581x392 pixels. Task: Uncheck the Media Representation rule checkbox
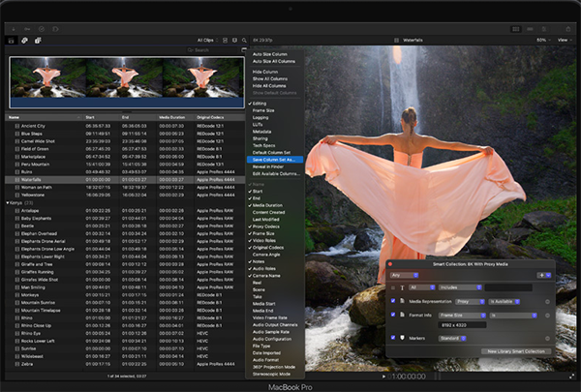[393, 301]
